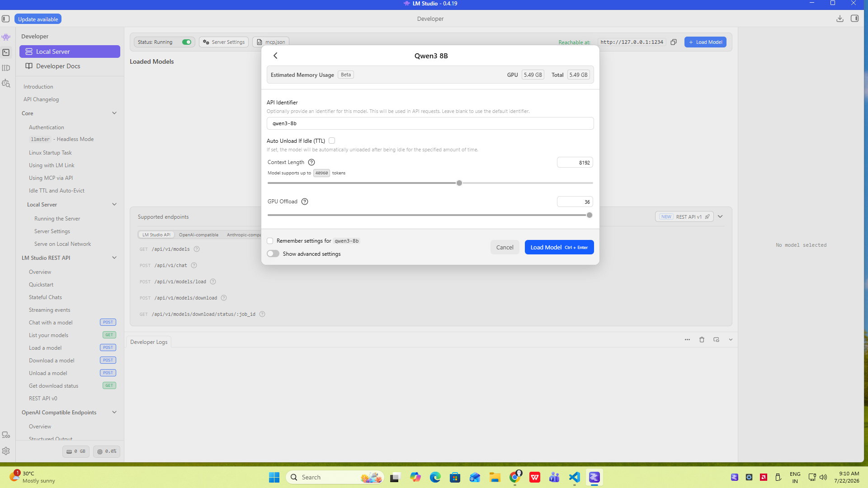The height and width of the screenshot is (488, 868).
Task: Copy the server address with the copy icon
Action: (x=674, y=42)
